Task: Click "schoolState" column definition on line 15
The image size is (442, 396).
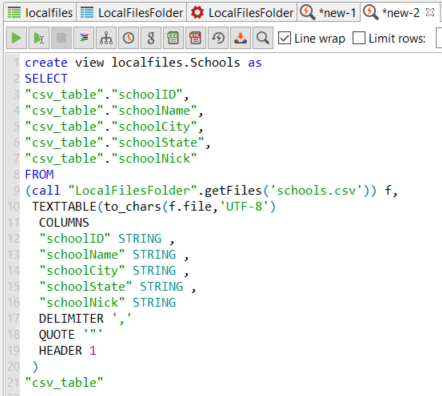Action: 86,287
